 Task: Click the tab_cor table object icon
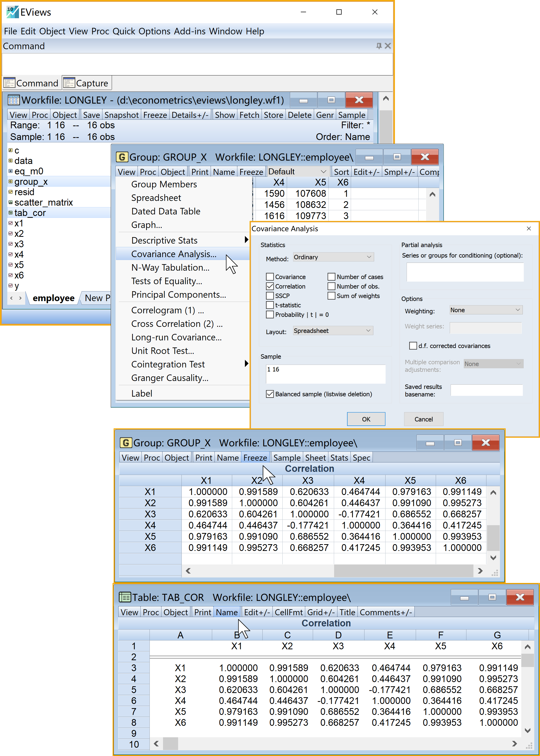tap(11, 213)
